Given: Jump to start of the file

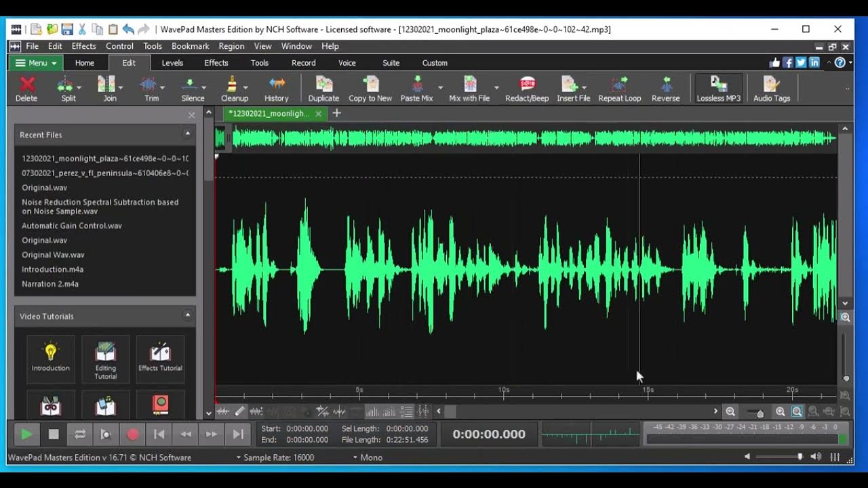Looking at the screenshot, I should (x=159, y=434).
